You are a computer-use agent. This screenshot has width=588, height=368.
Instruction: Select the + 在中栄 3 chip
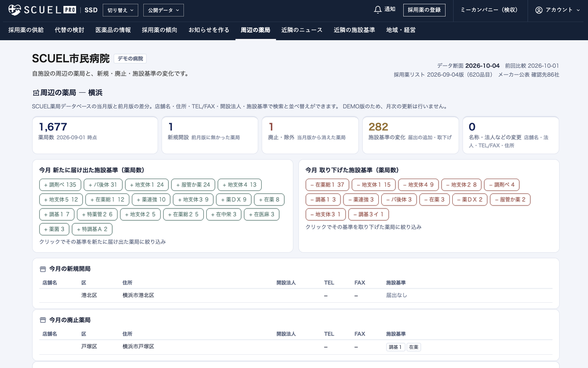coord(224,214)
